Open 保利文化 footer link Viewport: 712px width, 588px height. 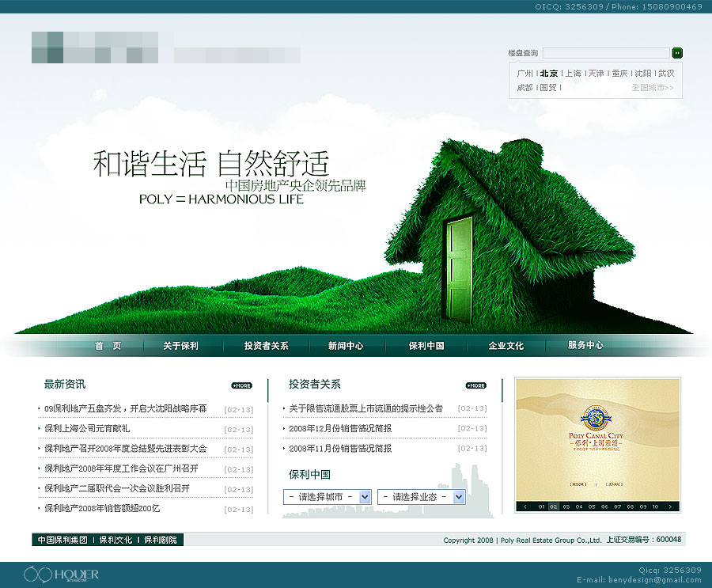click(116, 540)
